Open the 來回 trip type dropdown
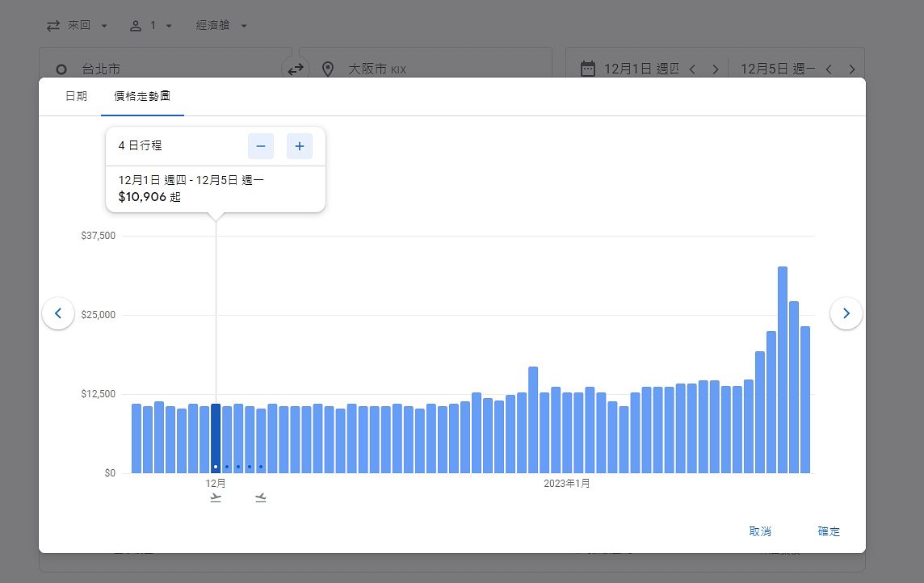This screenshot has width=924, height=583. click(78, 26)
